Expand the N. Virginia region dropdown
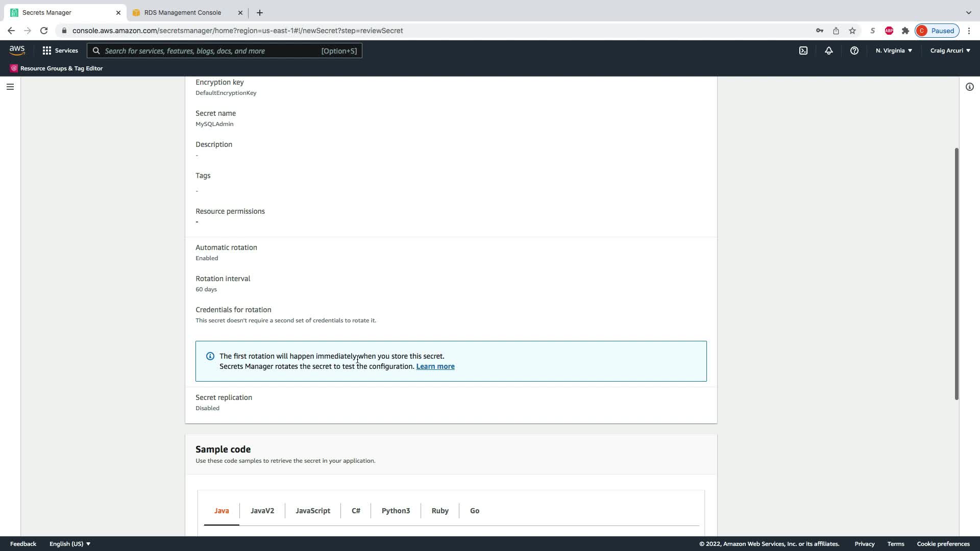 pos(894,51)
